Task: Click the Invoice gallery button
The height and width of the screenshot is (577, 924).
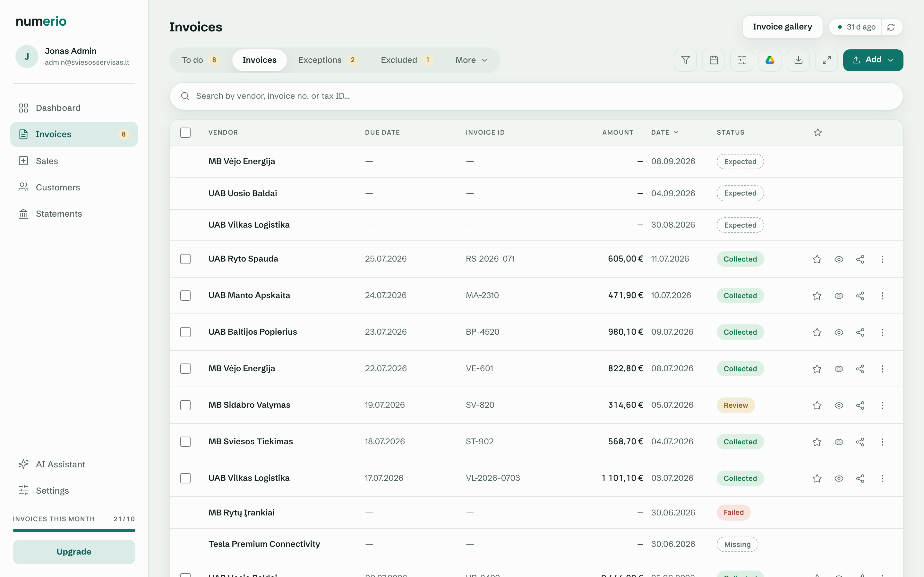Action: click(782, 27)
